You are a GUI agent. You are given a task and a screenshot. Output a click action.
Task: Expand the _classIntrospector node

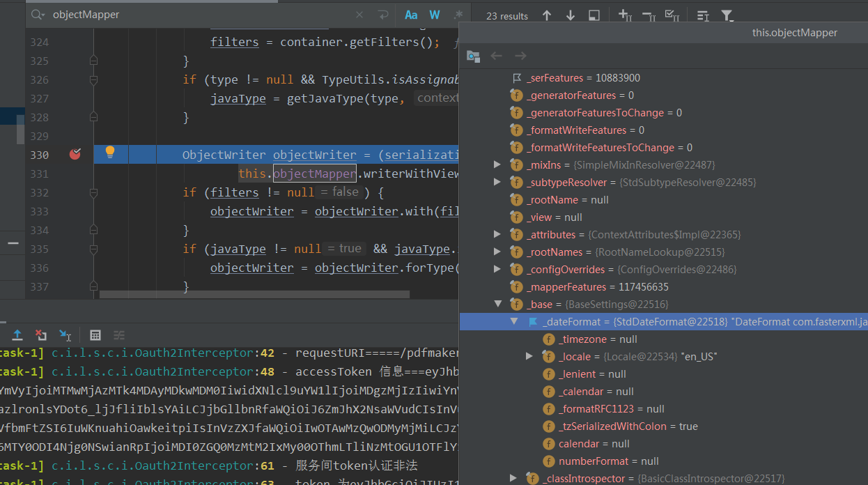click(x=513, y=478)
